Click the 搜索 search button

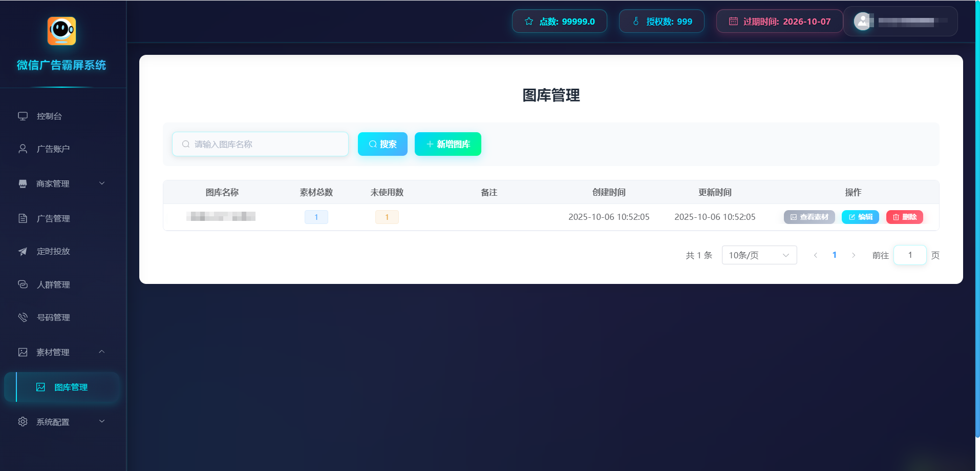(382, 144)
